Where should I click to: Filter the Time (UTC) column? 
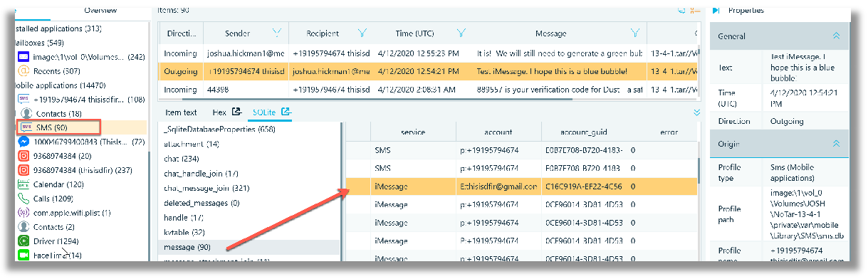pos(461,33)
